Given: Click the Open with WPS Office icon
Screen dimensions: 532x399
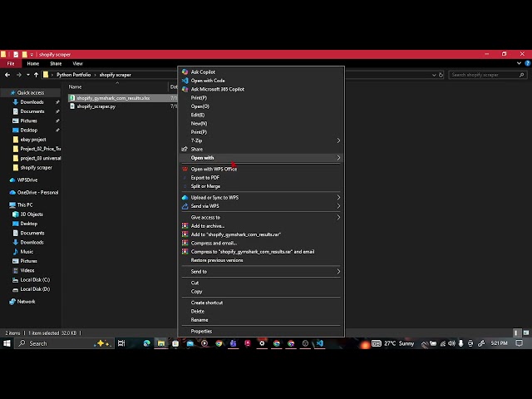Looking at the screenshot, I should [185, 169].
